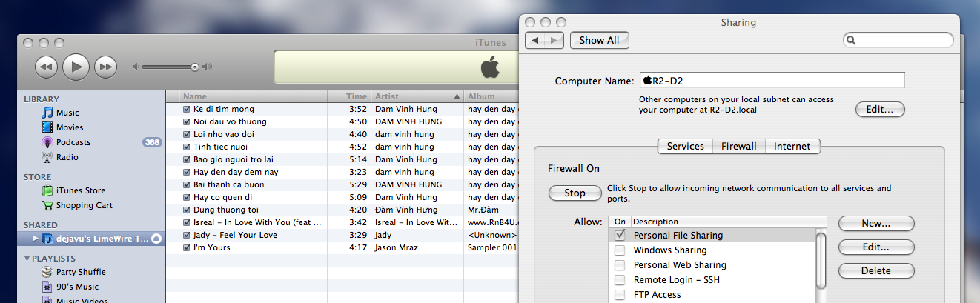Enable Personal Web Sharing checkbox

click(x=620, y=264)
